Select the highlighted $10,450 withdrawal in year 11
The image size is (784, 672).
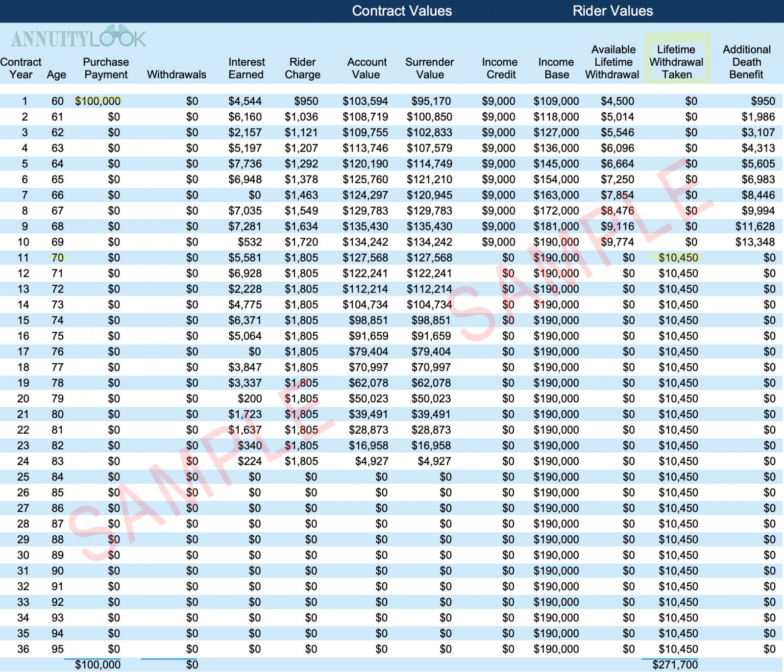click(678, 257)
